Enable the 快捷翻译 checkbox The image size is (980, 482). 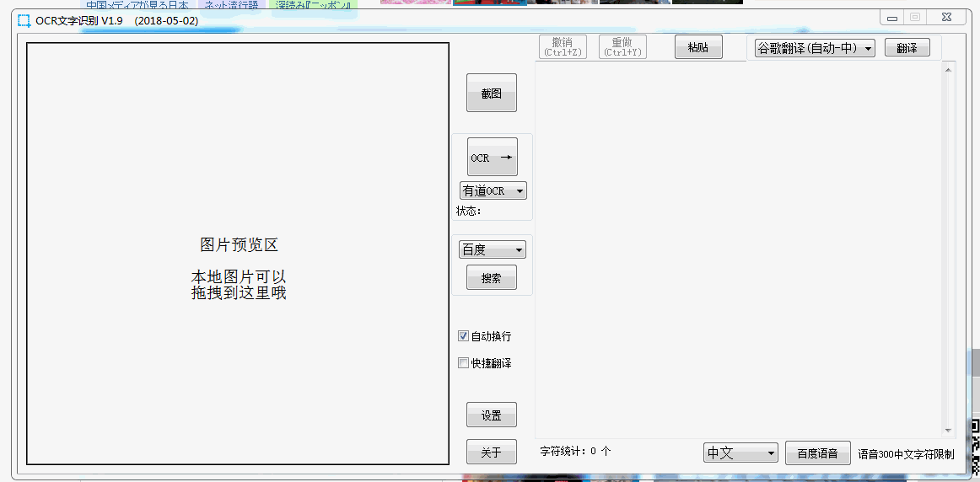(x=463, y=362)
